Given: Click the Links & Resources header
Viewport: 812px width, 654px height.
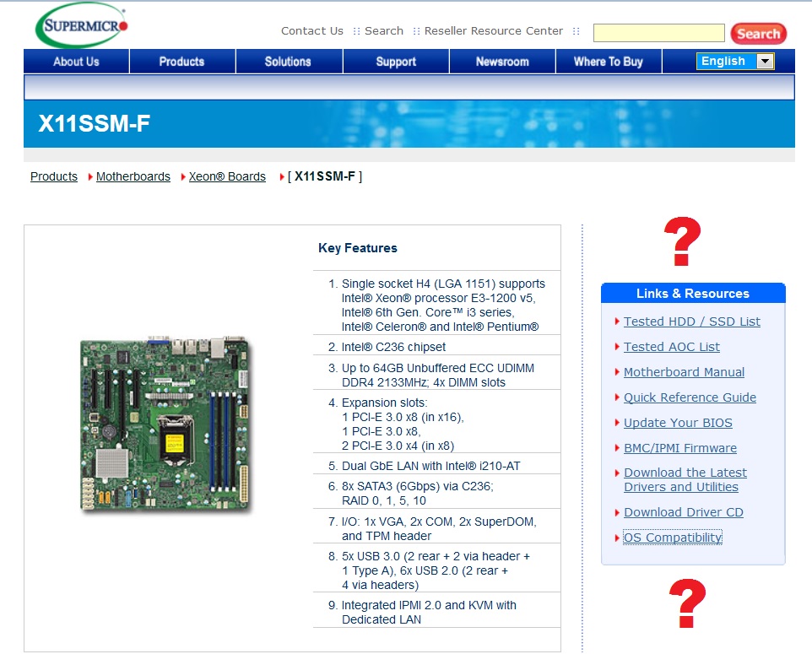Looking at the screenshot, I should pyautogui.click(x=693, y=294).
